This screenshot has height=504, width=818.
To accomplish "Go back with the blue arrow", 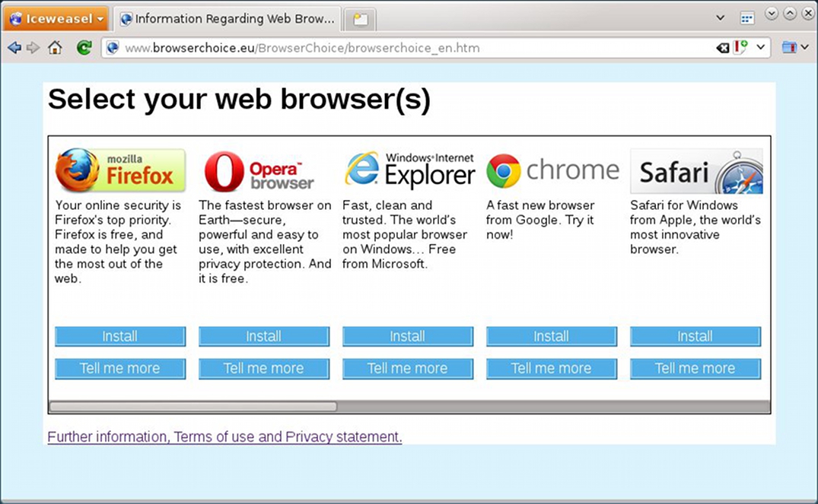I will point(14,48).
